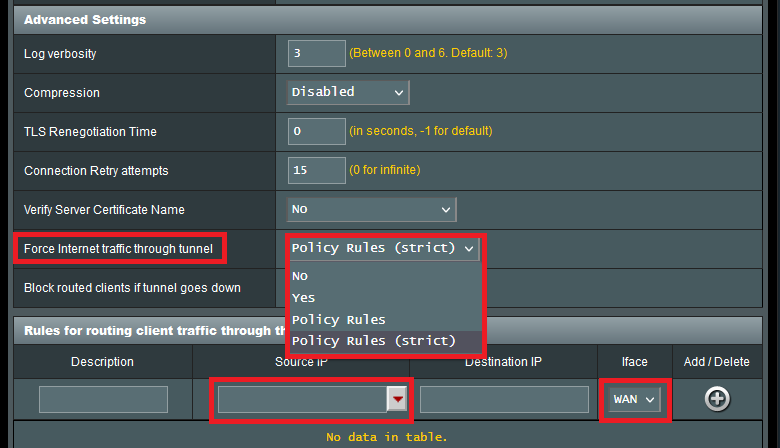Viewport: 780px width, 448px height.
Task: Click "Block routed clients if tunnel goes down" label
Action: (x=132, y=288)
